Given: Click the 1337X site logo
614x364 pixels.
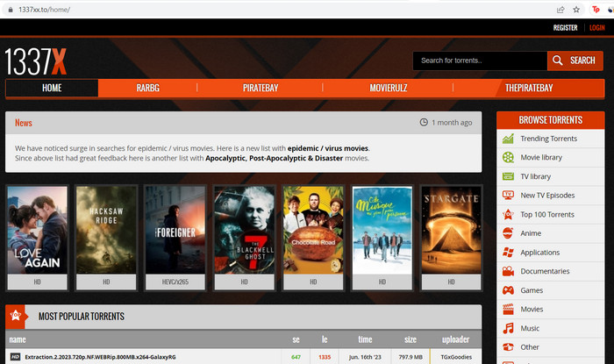Looking at the screenshot, I should coord(36,61).
